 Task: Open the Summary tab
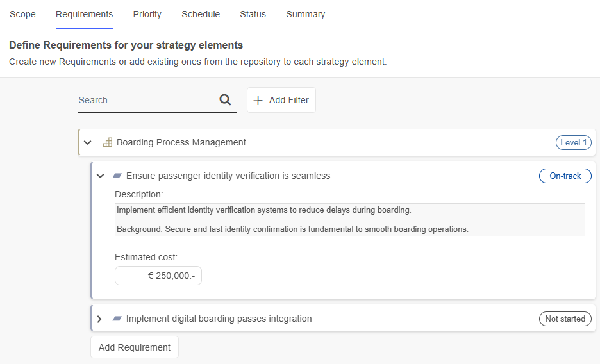(305, 14)
